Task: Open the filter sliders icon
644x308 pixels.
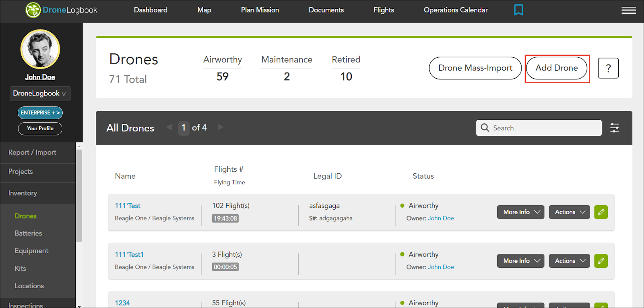Action: 615,128
